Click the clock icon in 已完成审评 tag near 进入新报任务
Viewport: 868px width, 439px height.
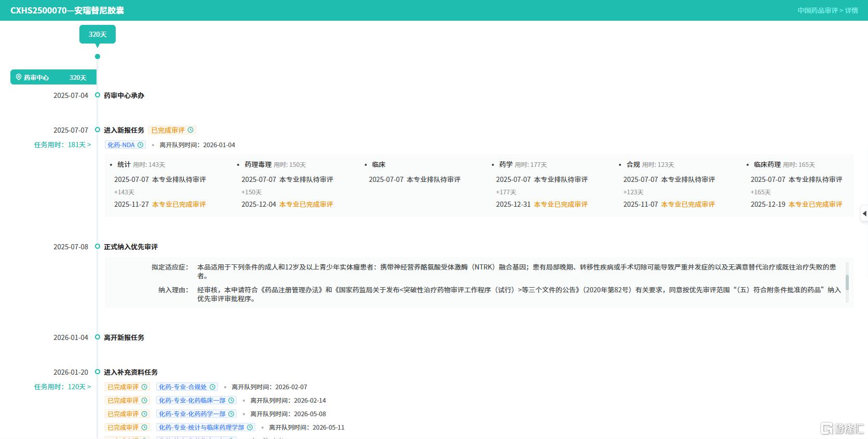[x=190, y=130]
